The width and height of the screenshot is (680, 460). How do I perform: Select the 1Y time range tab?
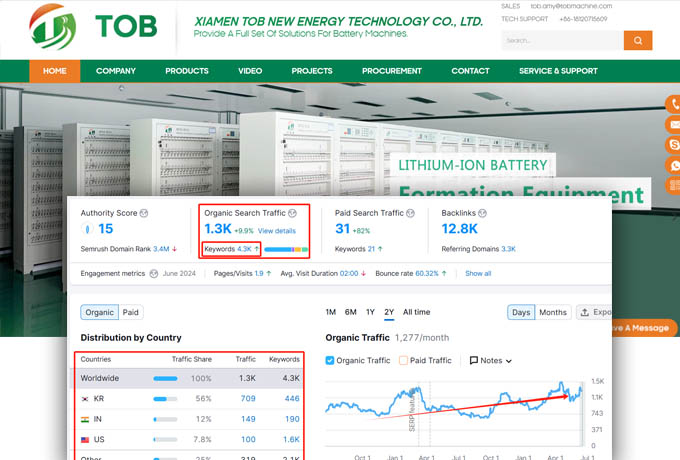[370, 312]
